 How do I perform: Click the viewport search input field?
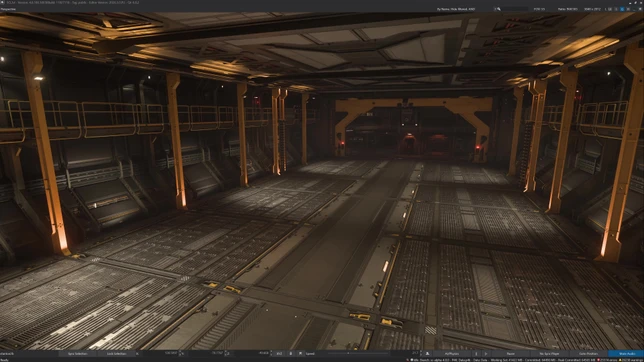pos(514,9)
